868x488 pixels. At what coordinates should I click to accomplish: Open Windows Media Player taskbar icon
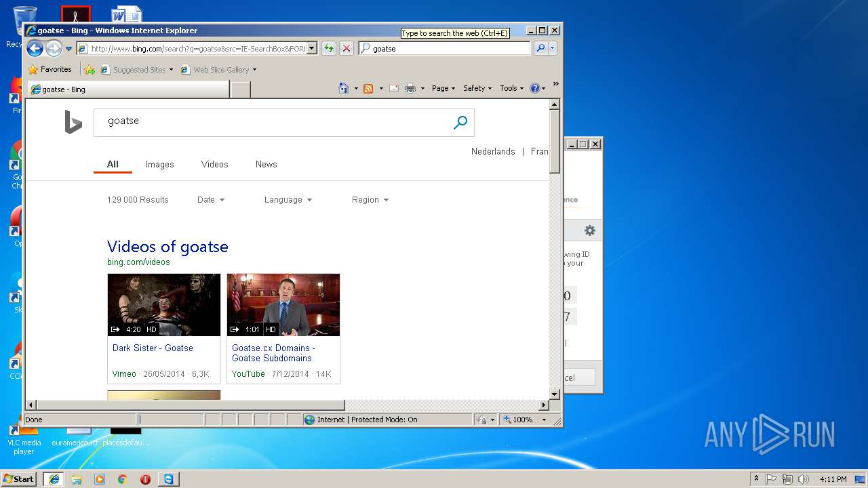tap(100, 479)
